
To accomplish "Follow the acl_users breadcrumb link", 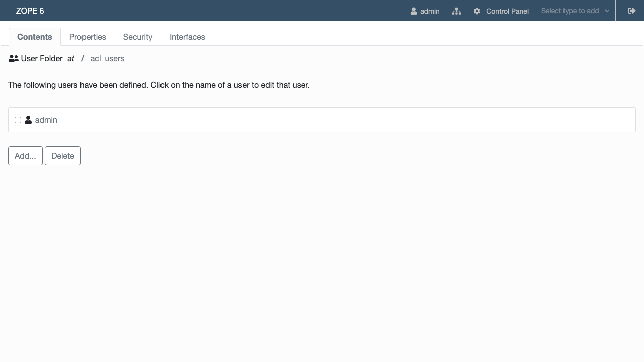I will pos(107,58).
